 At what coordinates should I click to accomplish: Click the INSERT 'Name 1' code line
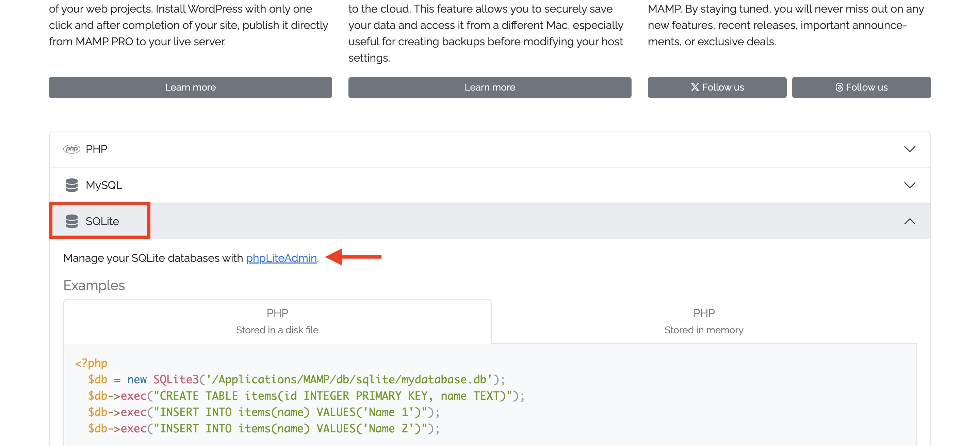[264, 412]
